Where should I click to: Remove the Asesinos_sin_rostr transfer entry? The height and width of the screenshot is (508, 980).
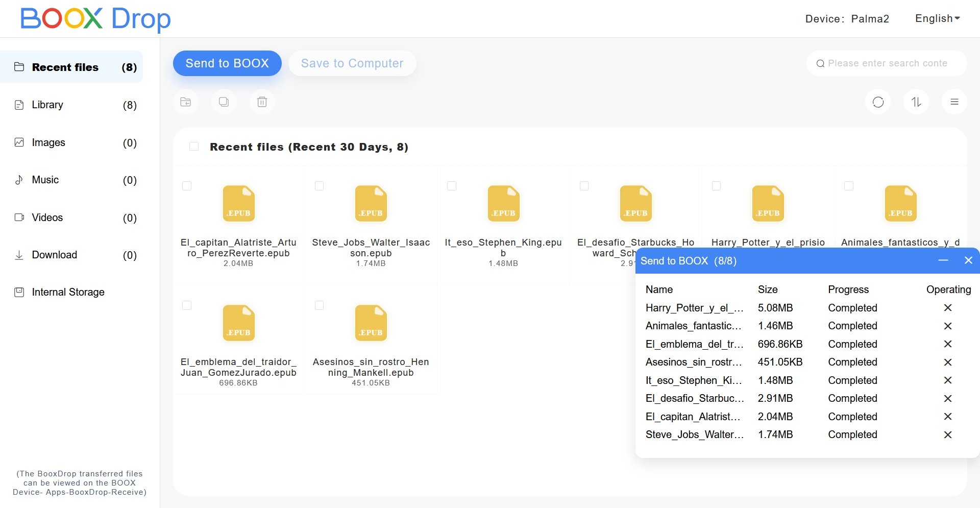(948, 362)
